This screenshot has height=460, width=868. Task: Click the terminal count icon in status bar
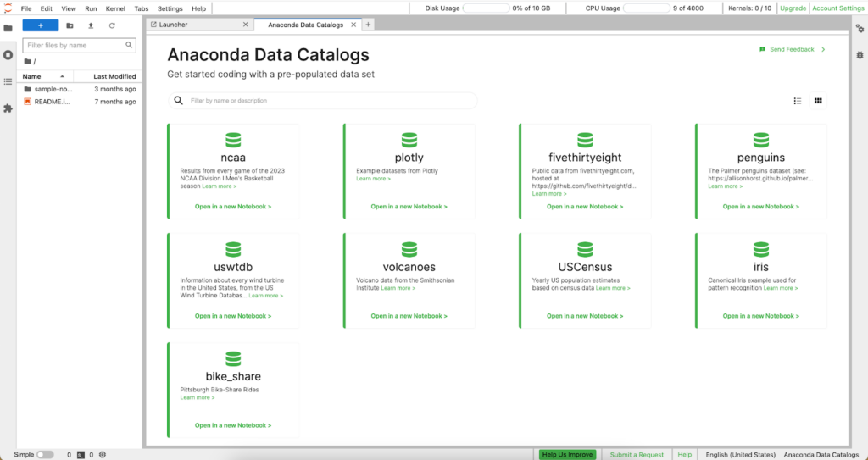tap(81, 455)
